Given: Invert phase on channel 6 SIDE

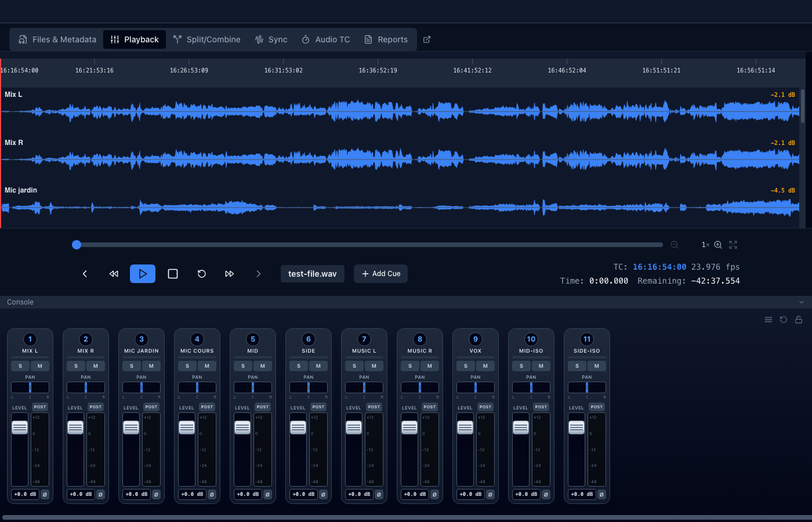Looking at the screenshot, I should point(323,495).
